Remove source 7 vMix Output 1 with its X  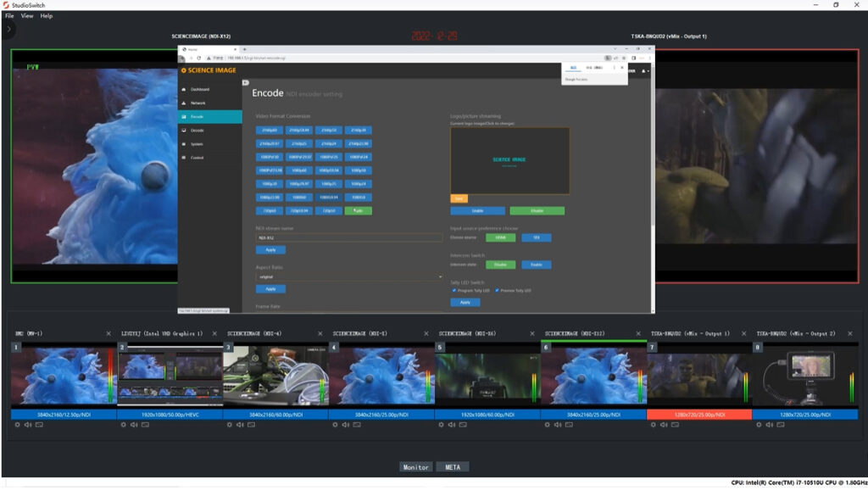tap(744, 334)
